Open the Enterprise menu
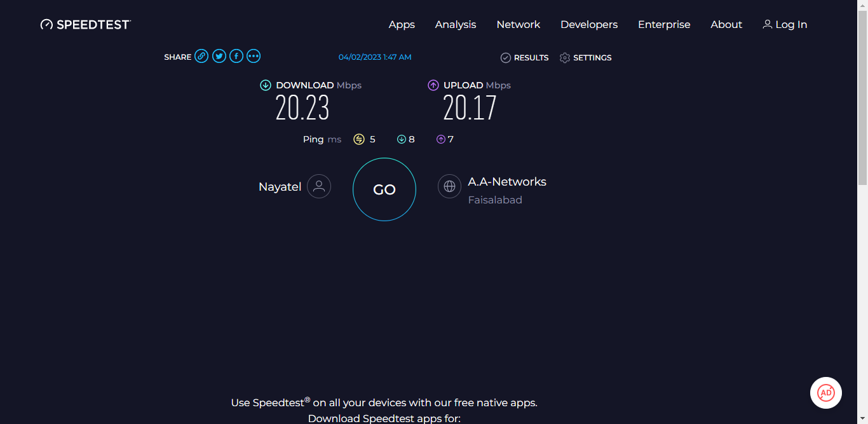 (664, 24)
